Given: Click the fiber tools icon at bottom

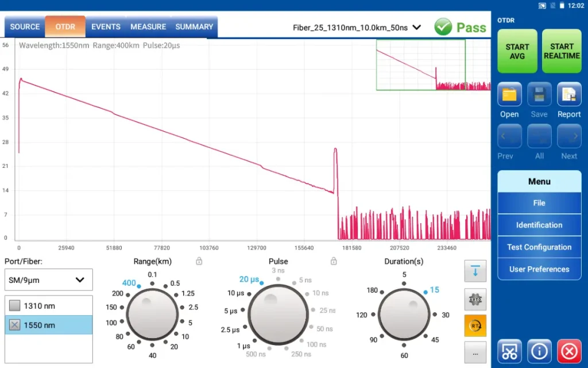Looking at the screenshot, I should point(509,350).
